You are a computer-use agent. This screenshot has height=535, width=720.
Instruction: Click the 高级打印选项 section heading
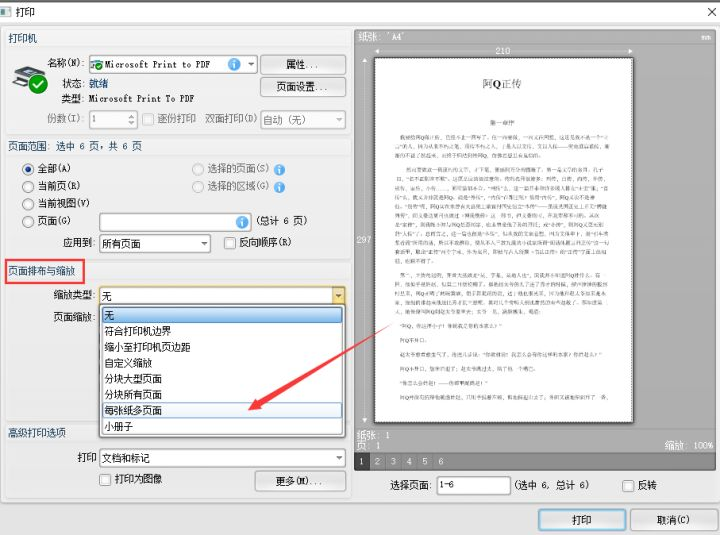click(37, 433)
